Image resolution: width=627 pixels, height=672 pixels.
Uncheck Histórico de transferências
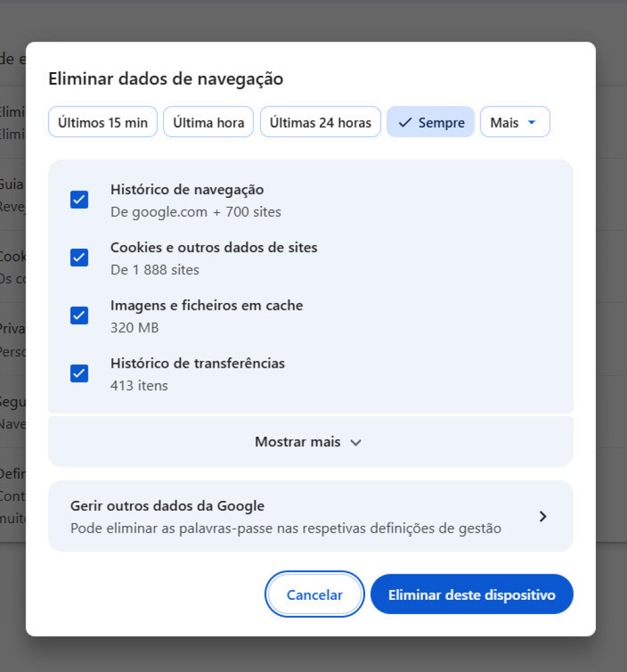click(79, 373)
